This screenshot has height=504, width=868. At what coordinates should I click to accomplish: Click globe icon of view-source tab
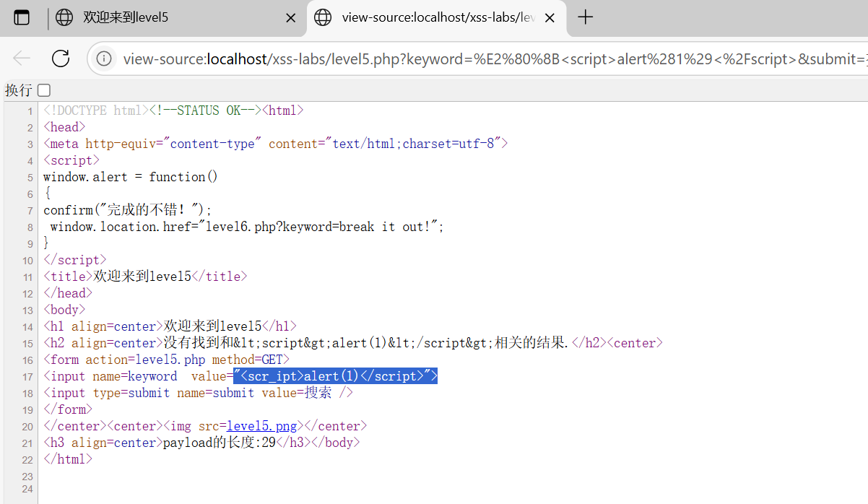tap(323, 17)
